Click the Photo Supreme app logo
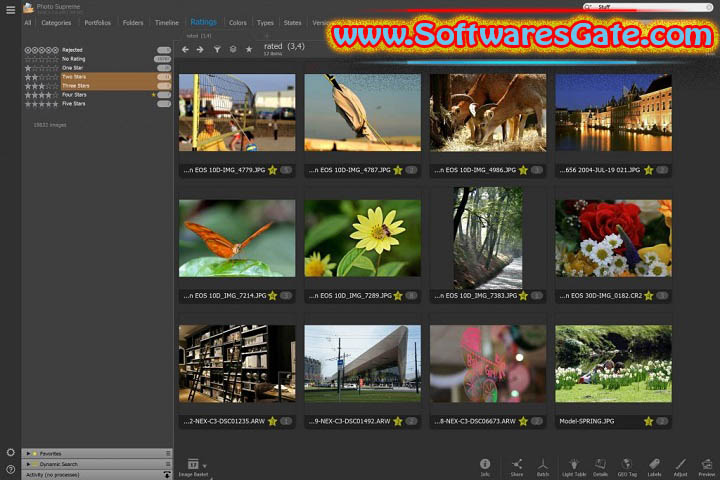The height and width of the screenshot is (480, 720). (x=28, y=7)
